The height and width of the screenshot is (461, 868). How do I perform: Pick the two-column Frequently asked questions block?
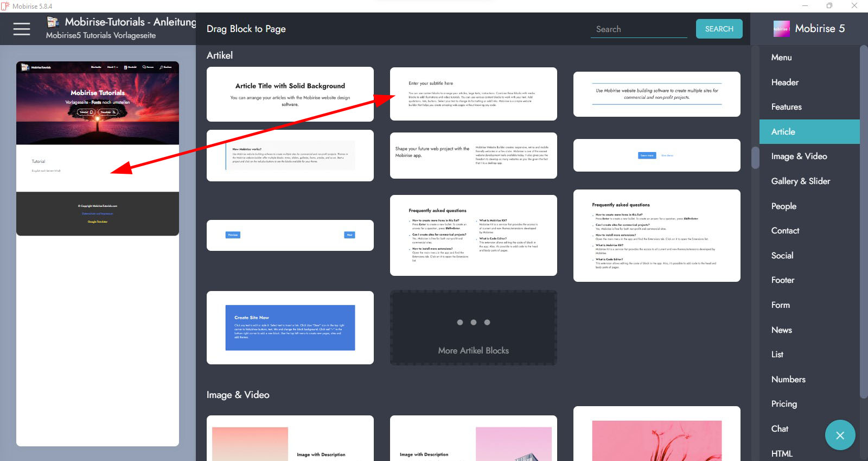[x=474, y=235]
